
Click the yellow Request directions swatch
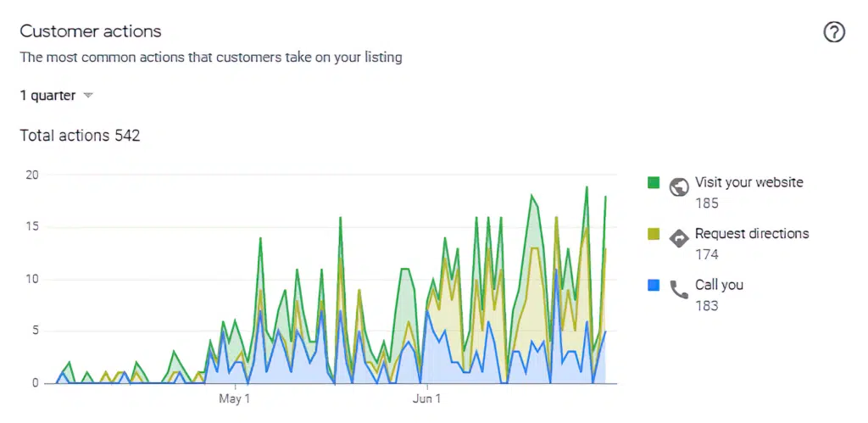(x=654, y=234)
